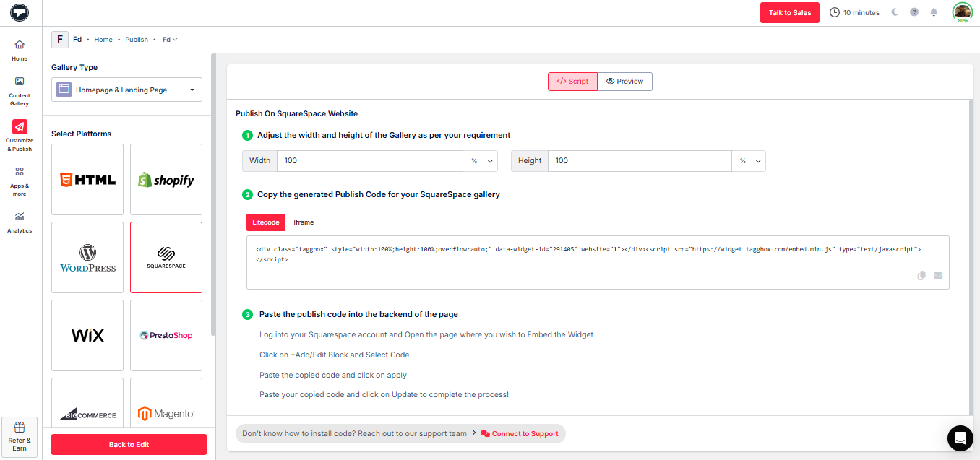980x460 pixels.
Task: Switch to the Preview tab
Action: (625, 82)
